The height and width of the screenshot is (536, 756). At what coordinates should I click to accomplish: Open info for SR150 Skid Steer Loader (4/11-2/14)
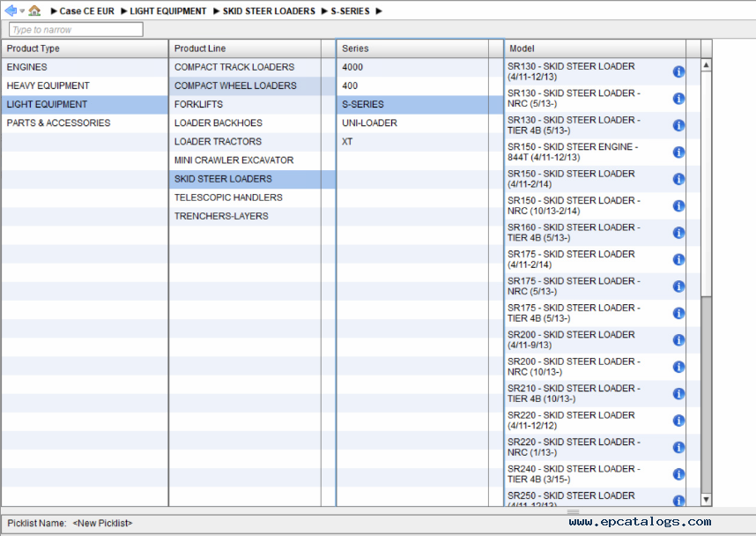tap(678, 179)
